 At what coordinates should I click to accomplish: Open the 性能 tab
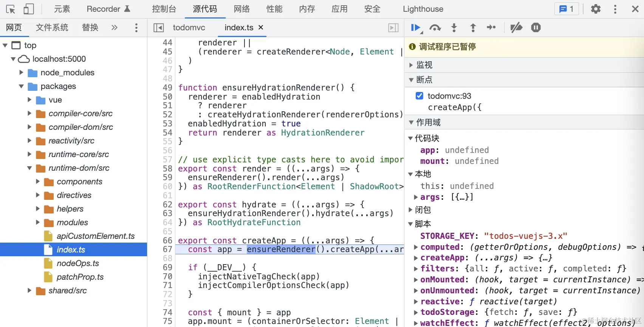point(274,9)
